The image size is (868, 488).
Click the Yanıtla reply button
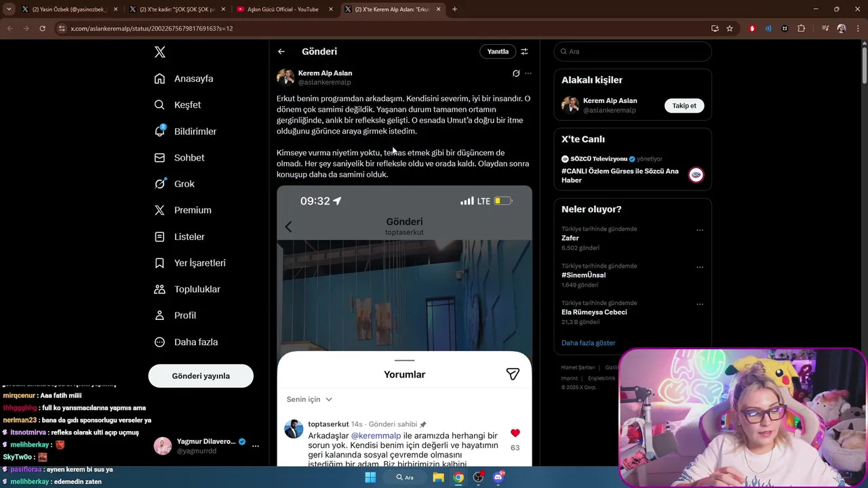[498, 52]
